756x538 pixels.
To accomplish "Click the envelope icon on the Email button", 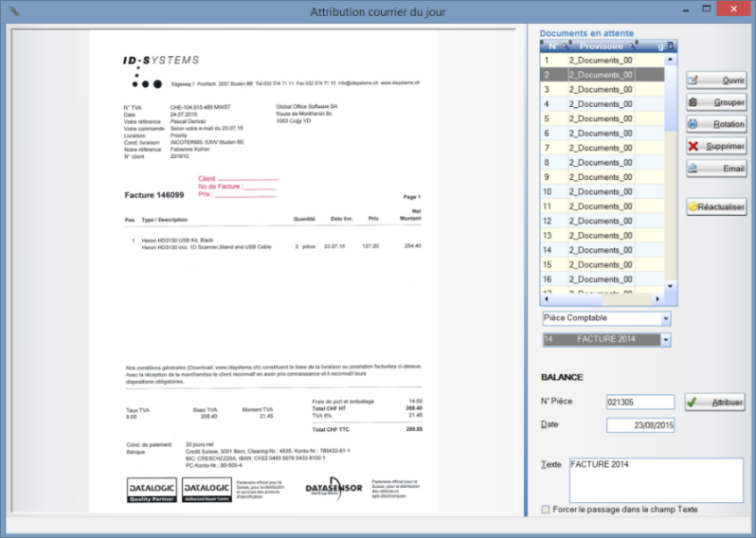I will (693, 169).
